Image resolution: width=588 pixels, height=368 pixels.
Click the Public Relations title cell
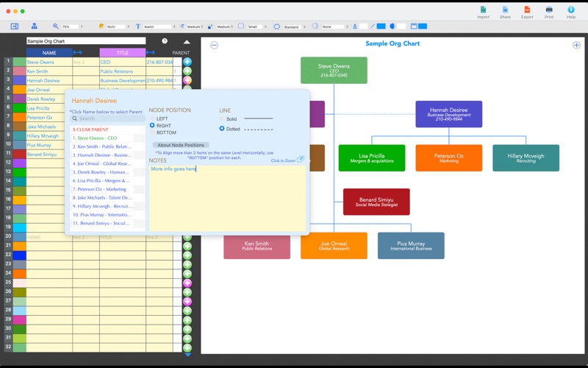pyautogui.click(x=122, y=71)
